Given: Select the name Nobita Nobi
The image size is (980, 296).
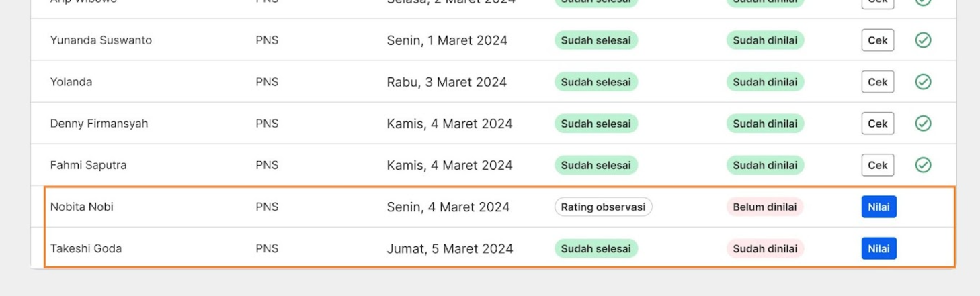Looking at the screenshot, I should coord(82,207).
